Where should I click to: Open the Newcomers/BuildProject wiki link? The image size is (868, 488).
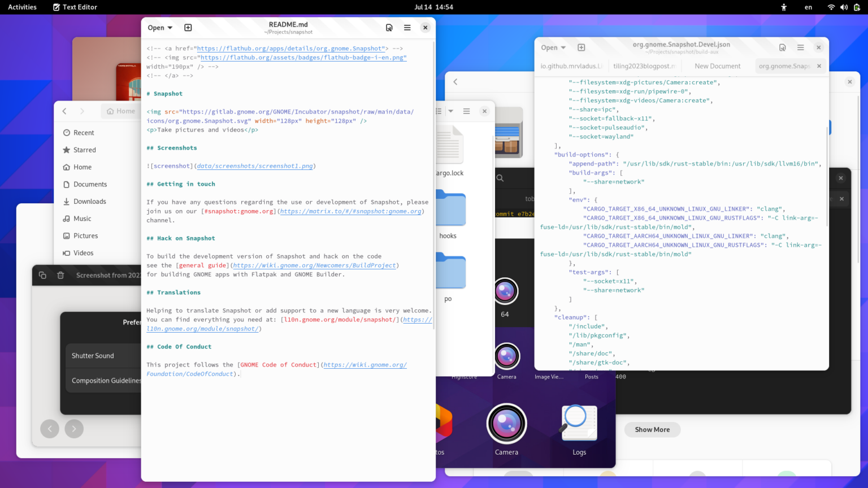coord(314,265)
